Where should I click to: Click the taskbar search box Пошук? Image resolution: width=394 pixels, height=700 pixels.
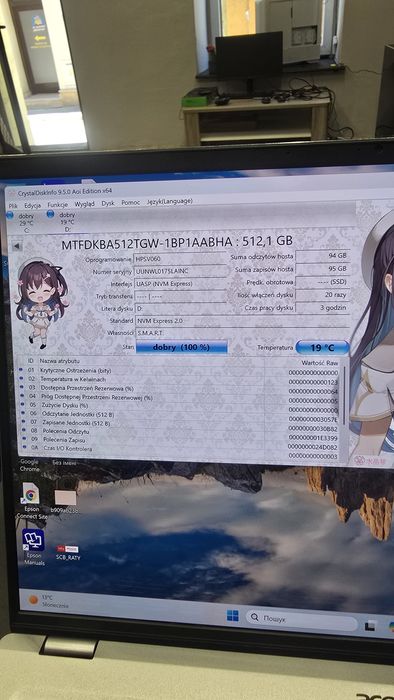pos(301,619)
